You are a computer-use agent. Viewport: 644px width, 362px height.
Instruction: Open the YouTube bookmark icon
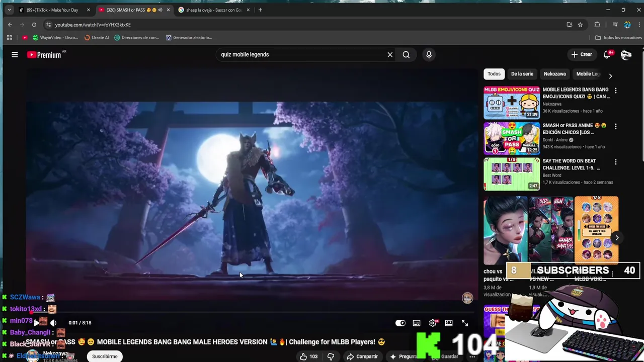(x=25, y=38)
